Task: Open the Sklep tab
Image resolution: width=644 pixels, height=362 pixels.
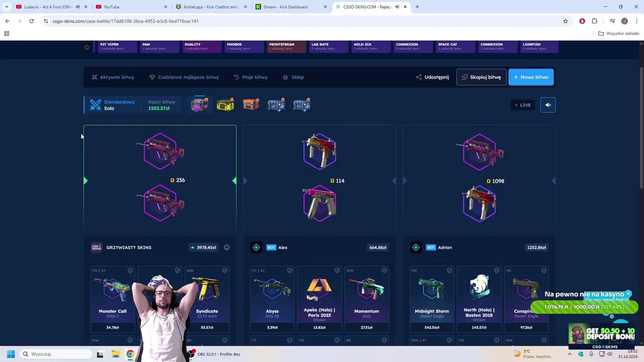Action: coord(293,77)
